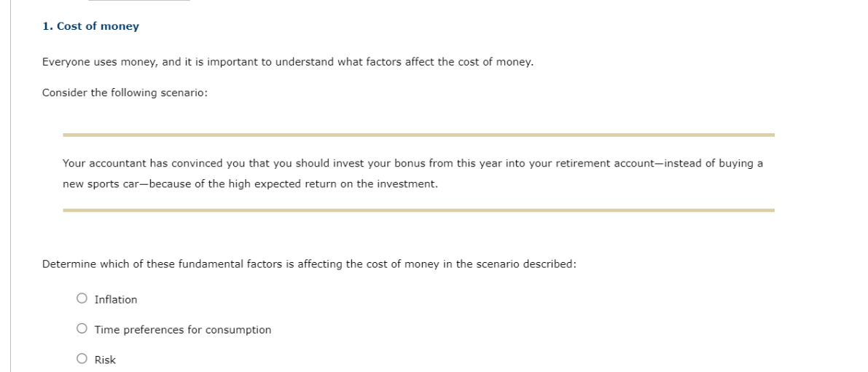868x372 pixels.
Task: Click the "Risk" answer label text
Action: coord(105,360)
